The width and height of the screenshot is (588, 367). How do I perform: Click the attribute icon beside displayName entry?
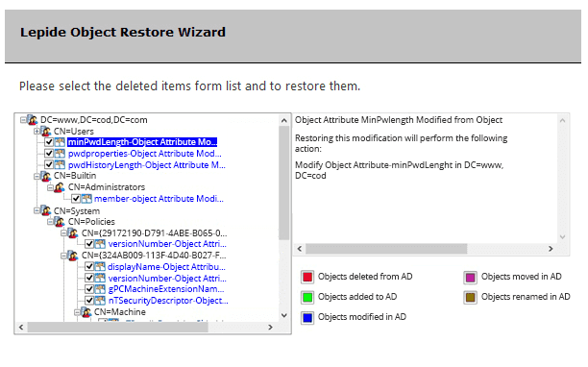tap(100, 266)
